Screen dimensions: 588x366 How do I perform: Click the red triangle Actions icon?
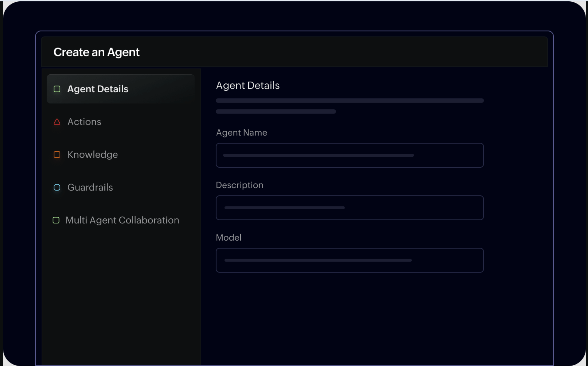coord(57,122)
